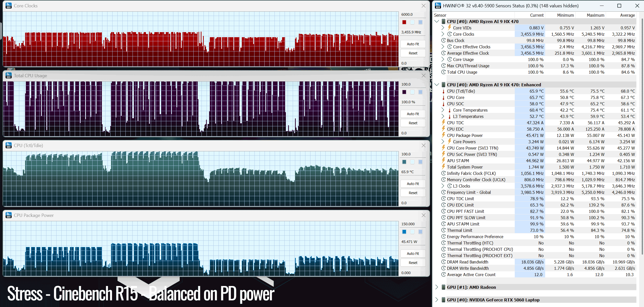
Task: Close the Core Clocks graph window
Action: 424,6
